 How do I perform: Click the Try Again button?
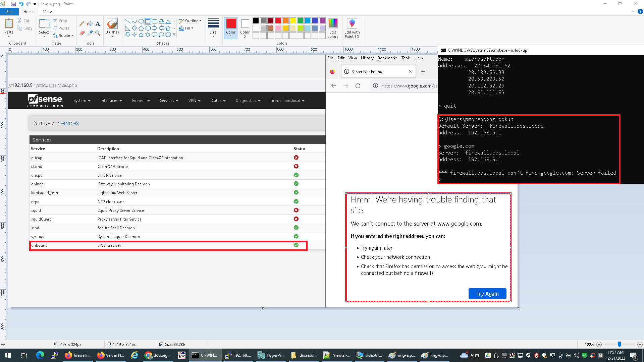487,294
